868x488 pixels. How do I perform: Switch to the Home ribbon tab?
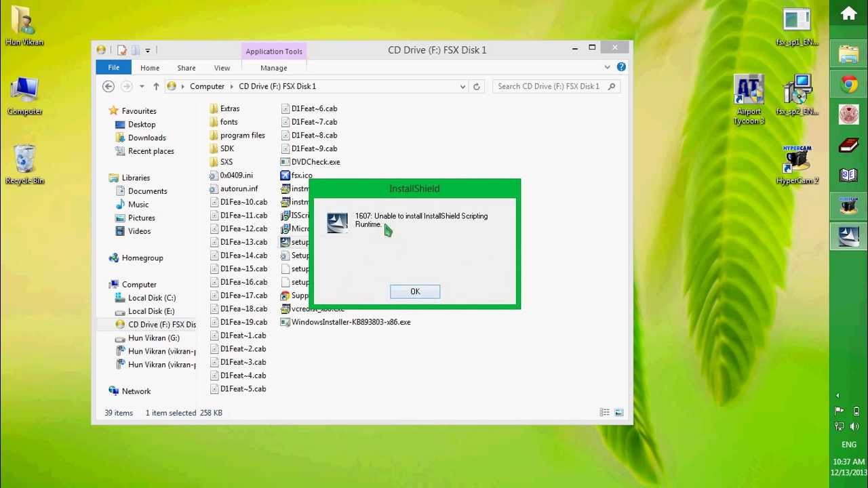pos(150,68)
